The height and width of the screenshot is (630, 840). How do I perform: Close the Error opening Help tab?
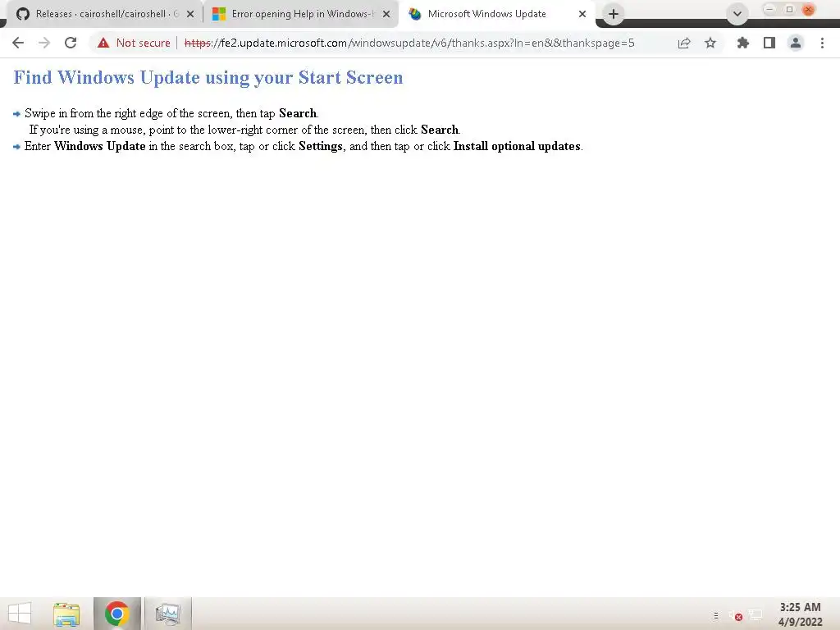click(x=386, y=14)
